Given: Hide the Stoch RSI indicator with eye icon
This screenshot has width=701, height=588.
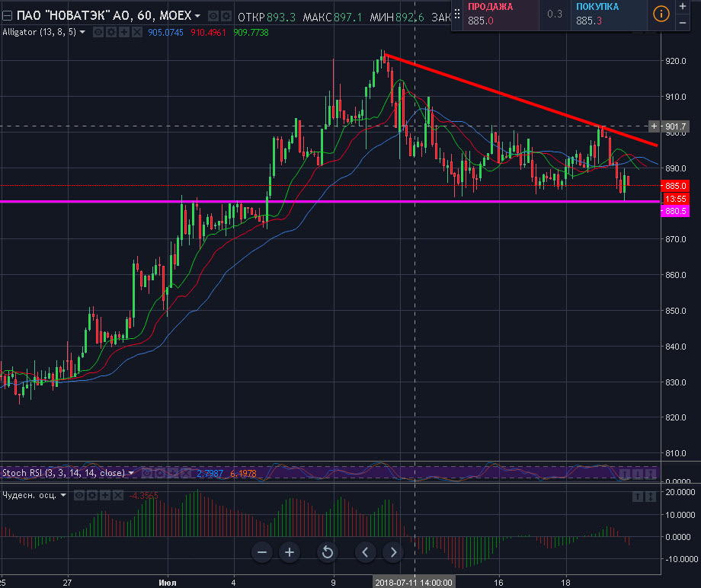Looking at the screenshot, I should 146,473.
